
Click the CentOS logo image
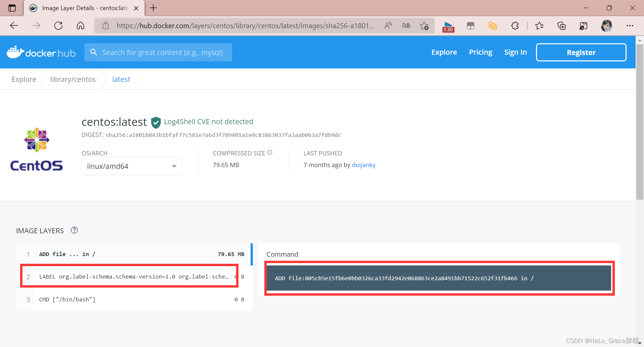[x=37, y=149]
